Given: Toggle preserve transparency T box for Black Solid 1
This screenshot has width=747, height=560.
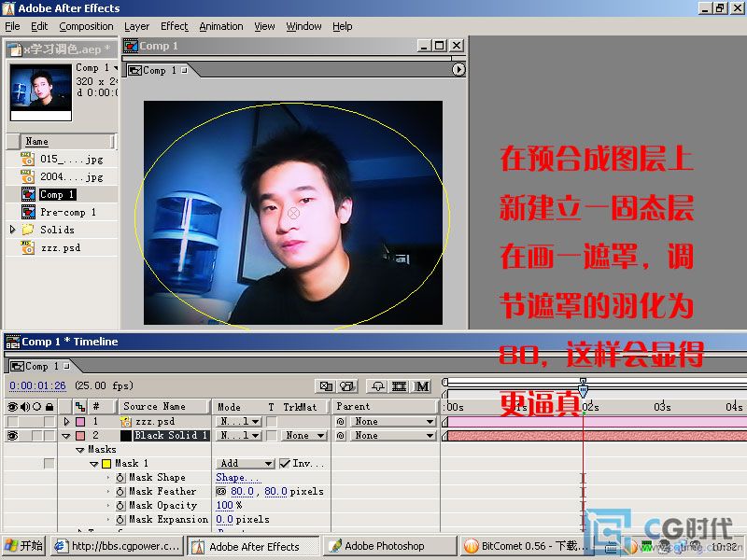Looking at the screenshot, I should click(x=272, y=435).
